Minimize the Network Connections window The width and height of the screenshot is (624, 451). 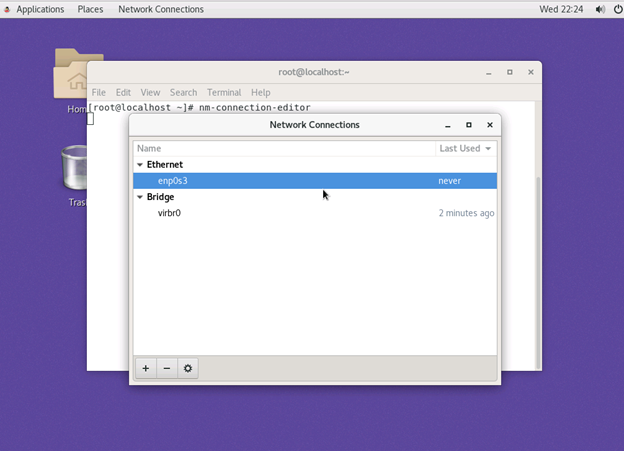click(x=448, y=125)
